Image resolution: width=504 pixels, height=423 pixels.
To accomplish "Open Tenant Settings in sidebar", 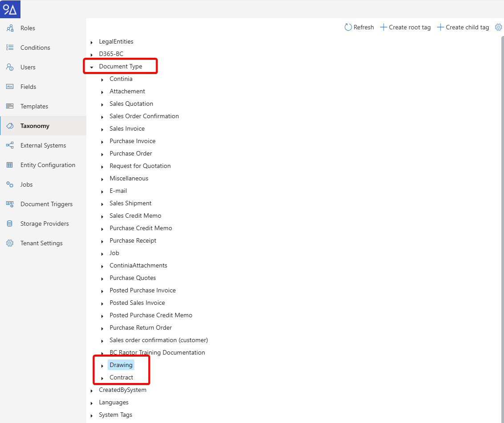I will pyautogui.click(x=41, y=243).
